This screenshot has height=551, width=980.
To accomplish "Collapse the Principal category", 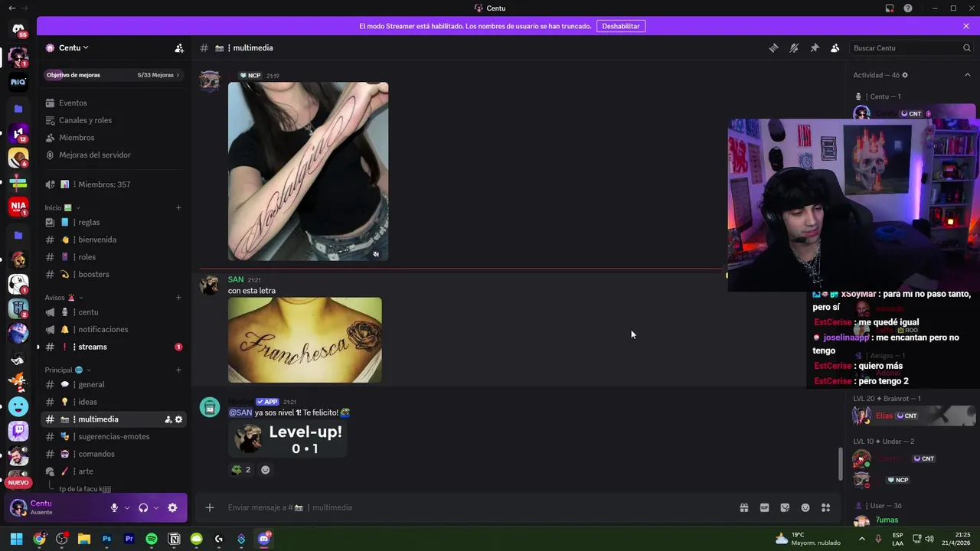I will [67, 370].
